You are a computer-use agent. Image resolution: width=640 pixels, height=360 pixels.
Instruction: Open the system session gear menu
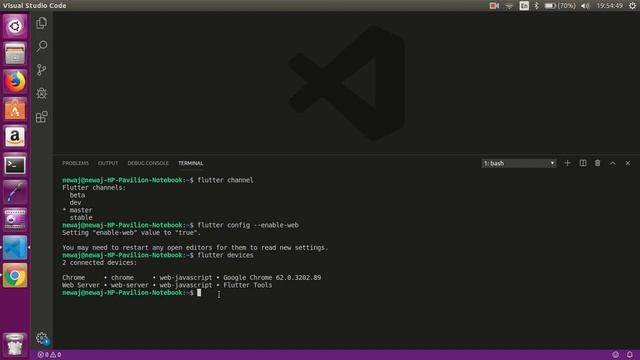point(632,6)
